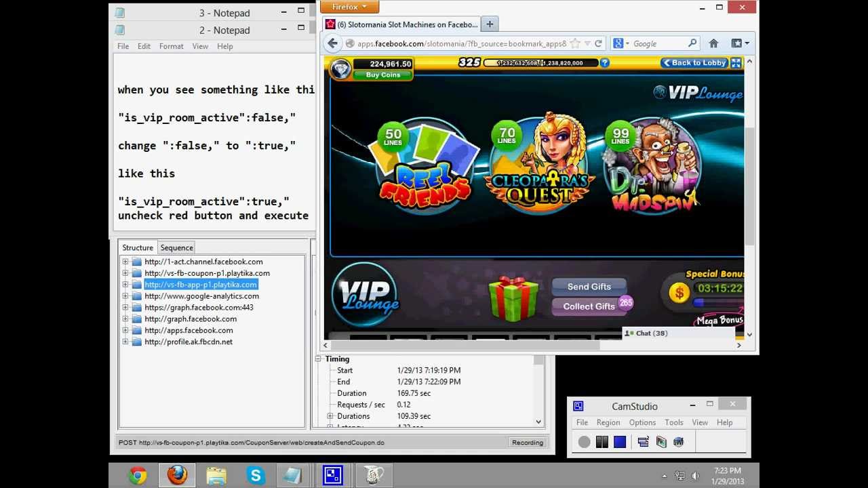
Task: Expand the vs-fb-app-p1.playtika.com node
Action: pyautogui.click(x=125, y=285)
